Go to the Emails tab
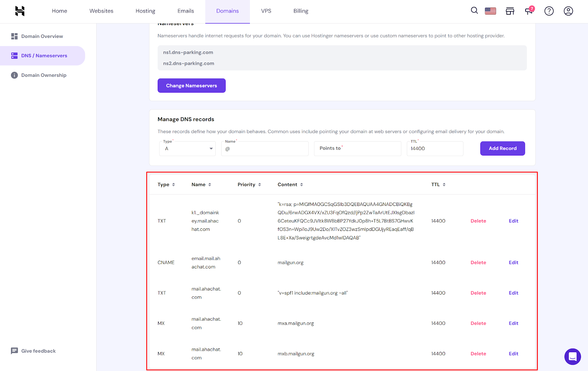 (186, 11)
